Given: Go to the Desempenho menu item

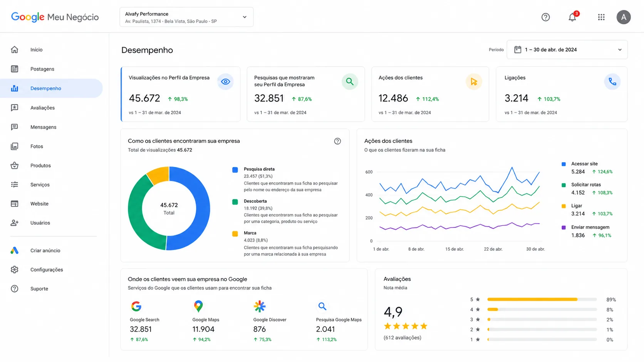Looking at the screenshot, I should click(x=52, y=88).
